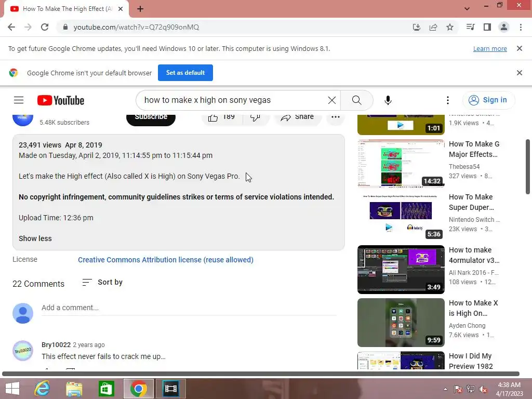532x399 pixels.
Task: View site information lock icon
Action: coord(65,27)
